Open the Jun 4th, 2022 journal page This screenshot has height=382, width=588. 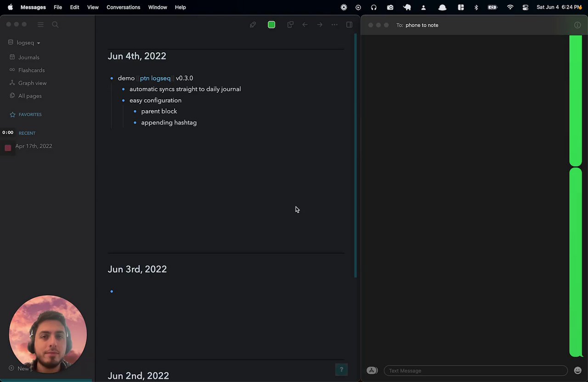(x=137, y=56)
